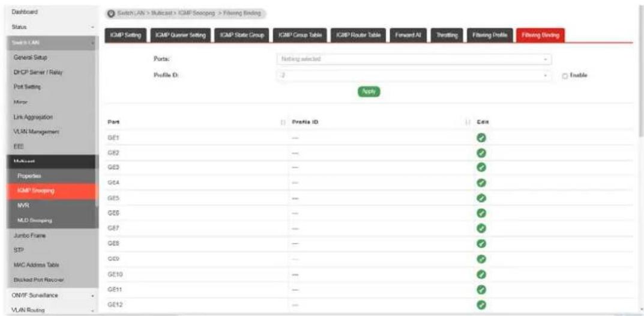Click the edit icon for port GE6
644x316 pixels.
click(481, 213)
